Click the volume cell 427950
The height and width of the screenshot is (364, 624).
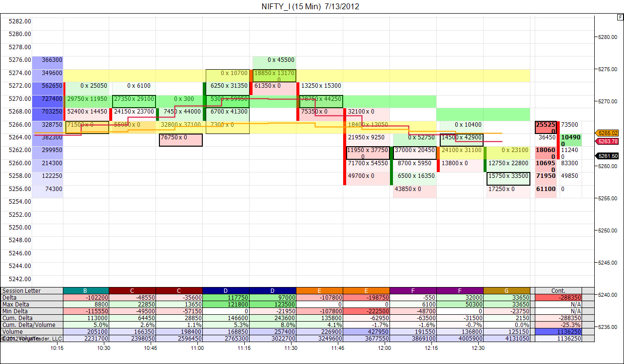[x=366, y=332]
